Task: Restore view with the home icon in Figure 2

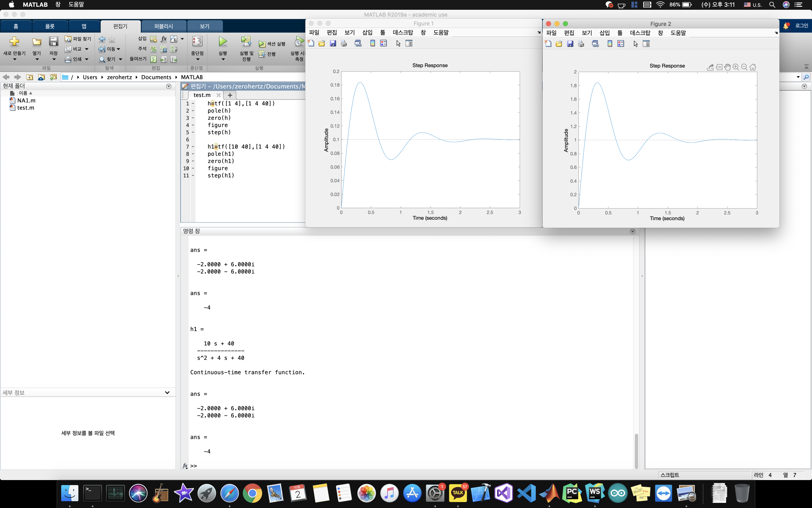Action: pos(753,67)
